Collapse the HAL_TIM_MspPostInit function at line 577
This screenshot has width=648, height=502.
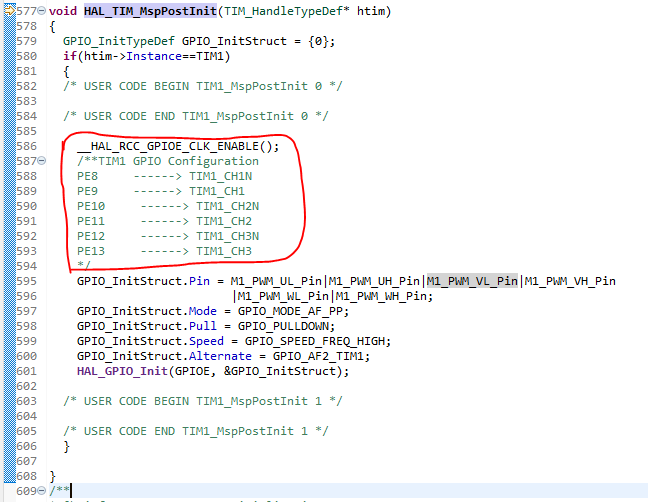pyautogui.click(x=41, y=11)
